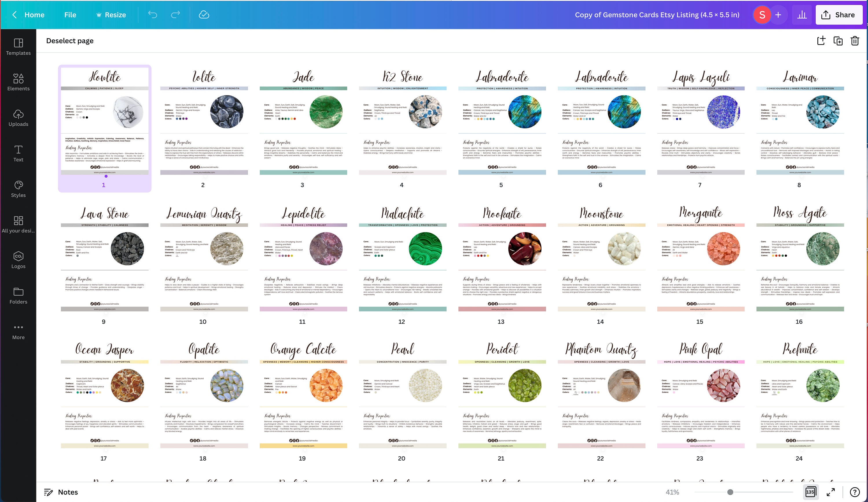868x502 pixels.
Task: Select the Jade page thumbnail
Action: point(304,121)
